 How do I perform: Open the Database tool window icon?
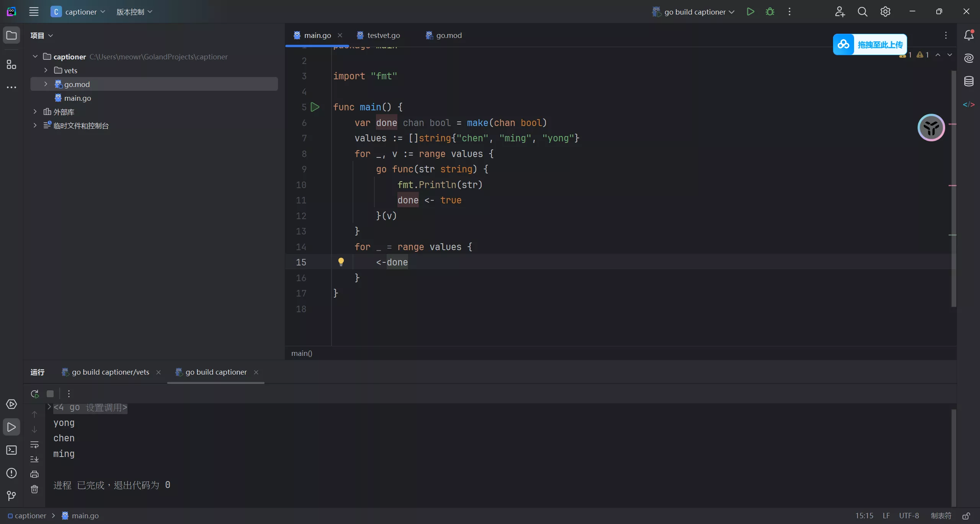969,81
